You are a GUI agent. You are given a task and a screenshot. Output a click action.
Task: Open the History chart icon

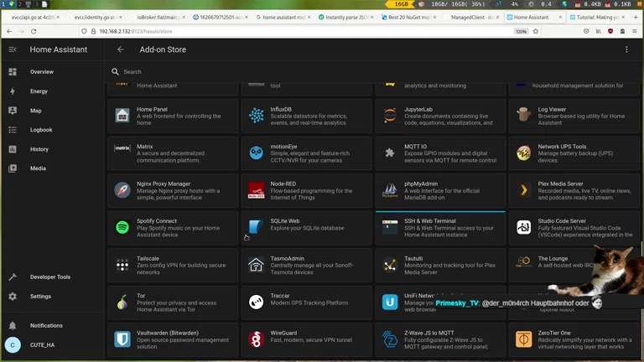(13, 149)
